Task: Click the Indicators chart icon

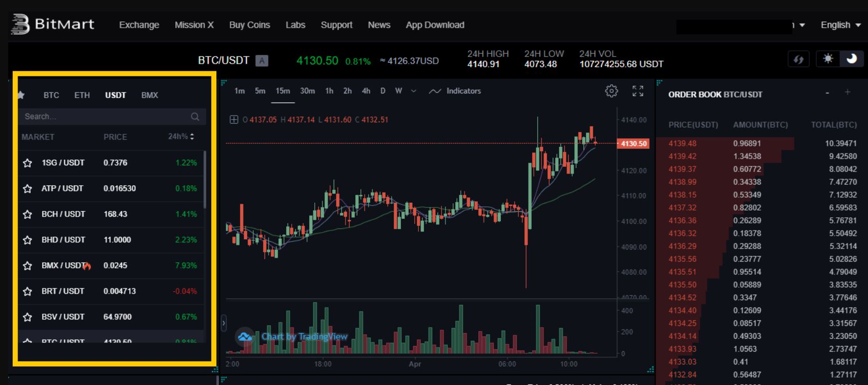Action: click(435, 91)
